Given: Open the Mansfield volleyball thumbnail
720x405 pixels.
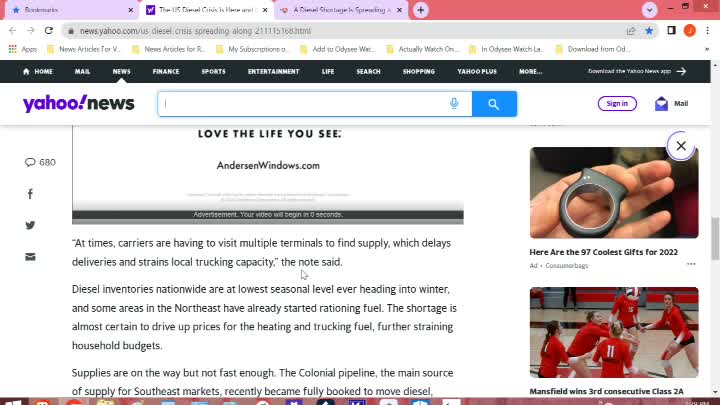Looking at the screenshot, I should coord(614,332).
